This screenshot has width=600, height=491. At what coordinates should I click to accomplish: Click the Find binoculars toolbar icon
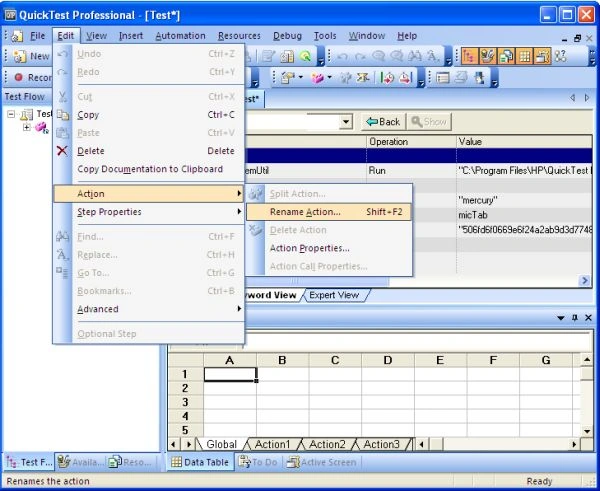(415, 57)
